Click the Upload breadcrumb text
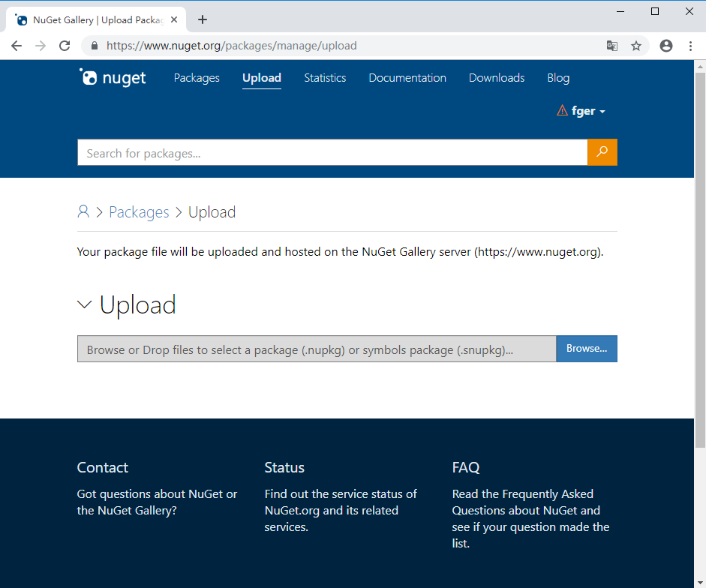The height and width of the screenshot is (588, 706). 212,212
